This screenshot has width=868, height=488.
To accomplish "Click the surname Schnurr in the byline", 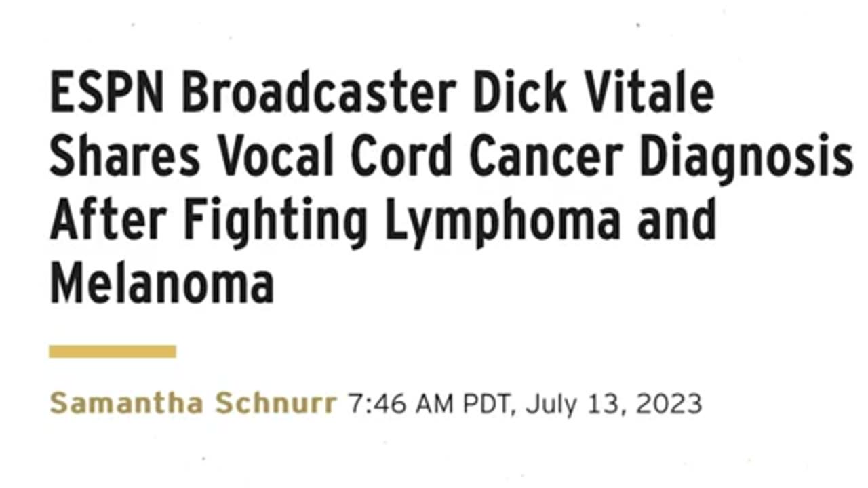I will point(275,403).
